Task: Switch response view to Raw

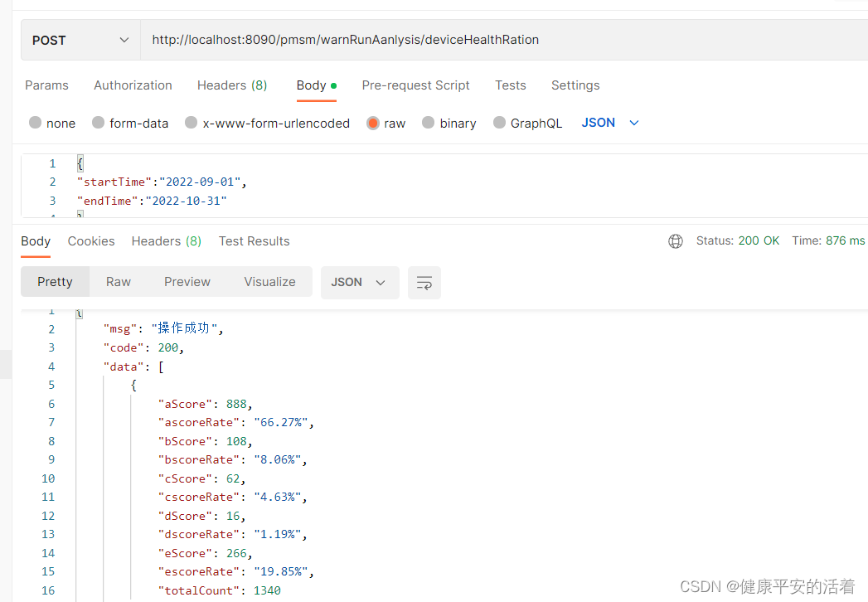Action: coord(119,282)
